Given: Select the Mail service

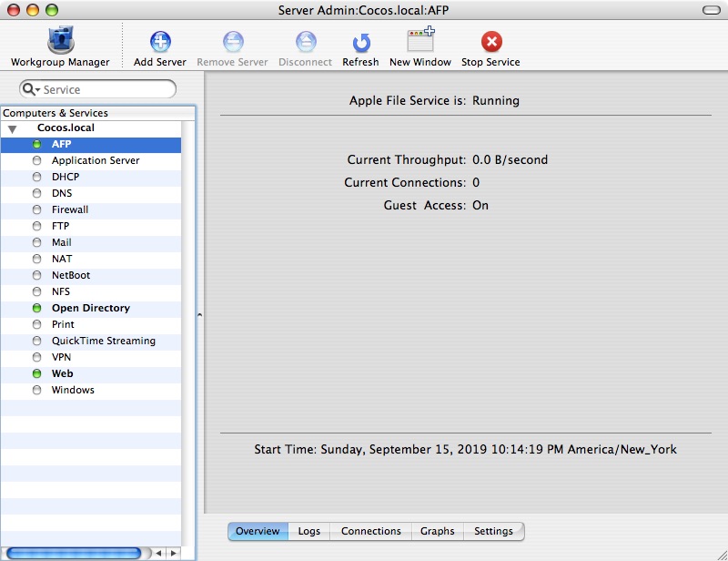Looking at the screenshot, I should click(91, 242).
